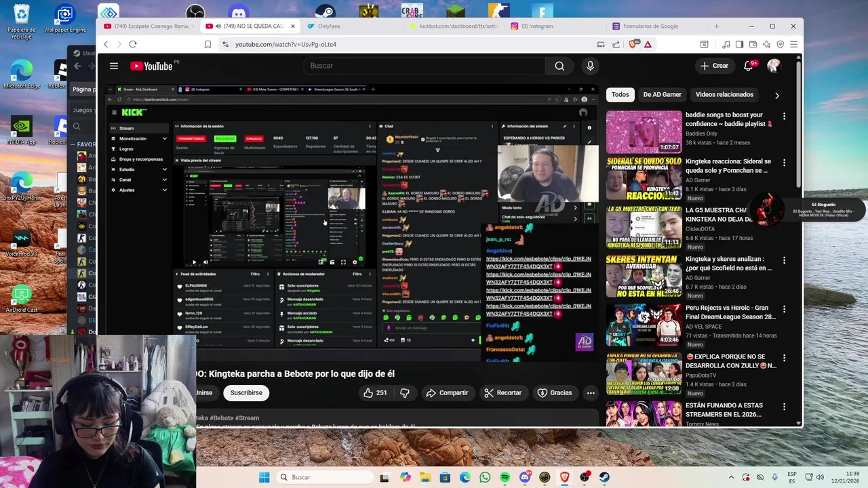
Task: Click the Crear button
Action: (714, 66)
